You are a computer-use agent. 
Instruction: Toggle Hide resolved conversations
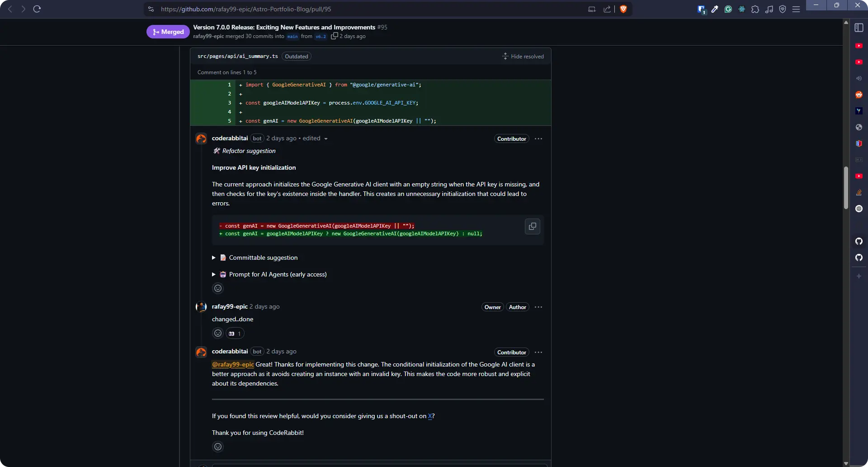(523, 56)
